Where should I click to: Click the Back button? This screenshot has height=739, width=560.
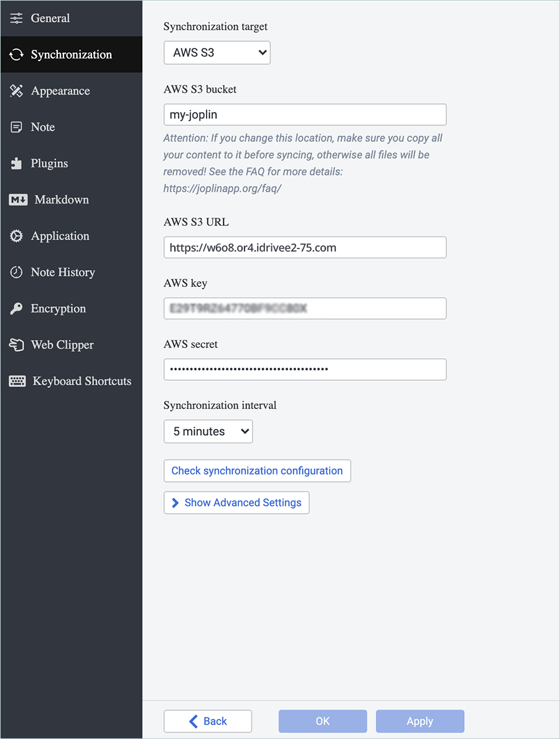click(x=207, y=721)
